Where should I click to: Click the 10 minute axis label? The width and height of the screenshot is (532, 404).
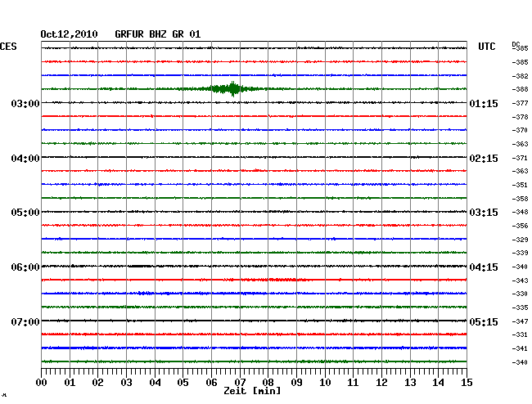tap(325, 383)
